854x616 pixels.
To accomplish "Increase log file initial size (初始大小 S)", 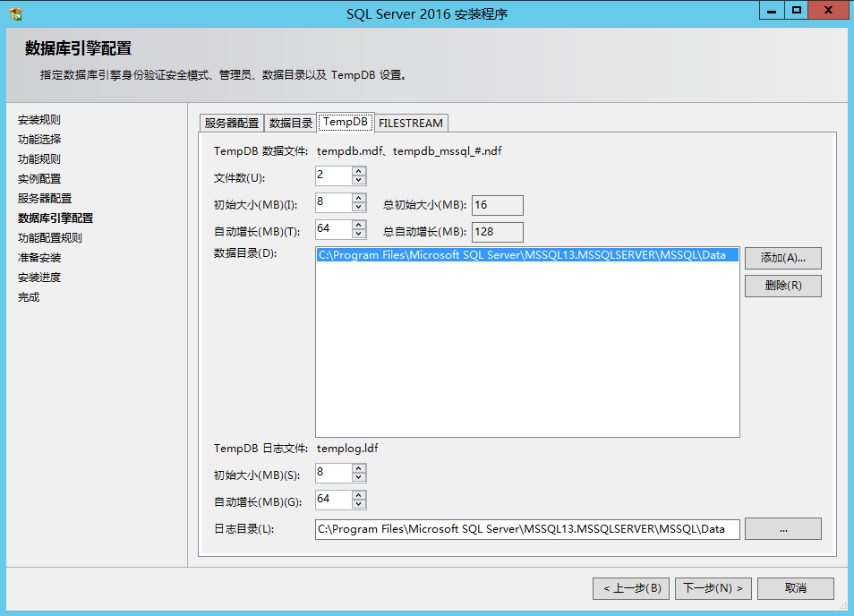I will point(358,468).
